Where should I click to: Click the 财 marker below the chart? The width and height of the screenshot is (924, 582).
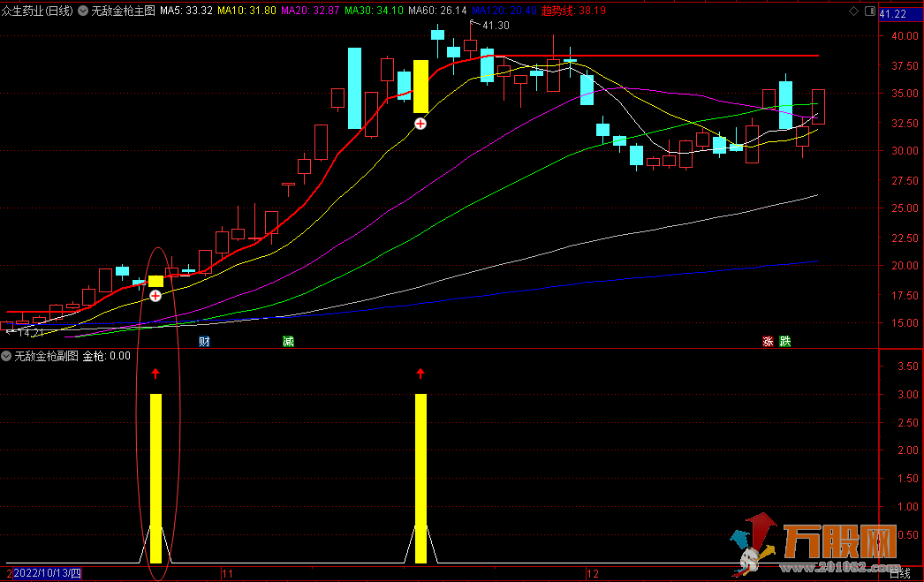coord(204,341)
